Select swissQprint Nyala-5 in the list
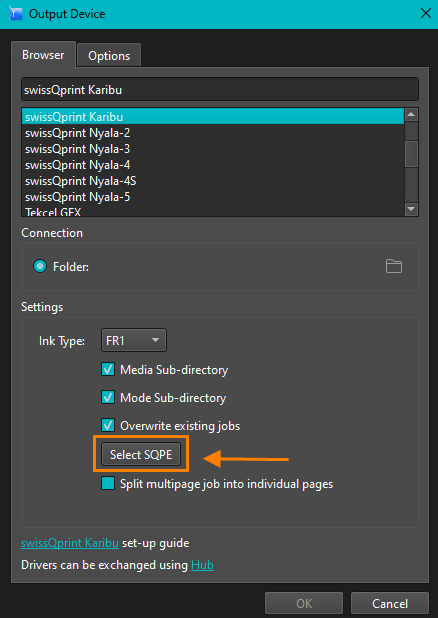 pos(212,197)
